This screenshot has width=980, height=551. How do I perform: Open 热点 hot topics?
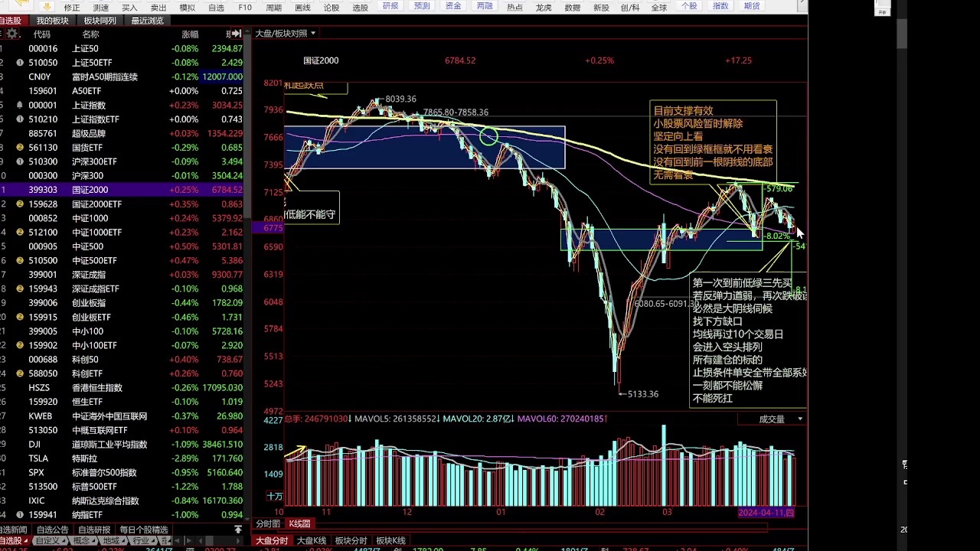(x=514, y=8)
